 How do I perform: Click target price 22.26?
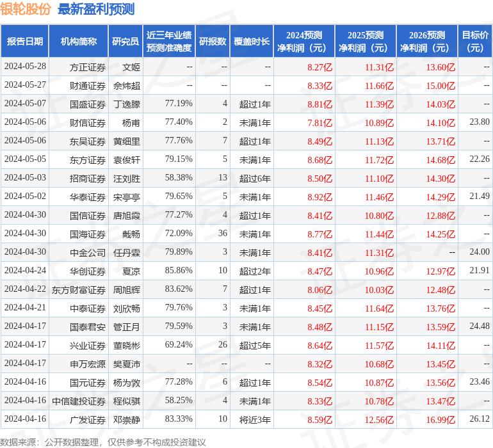[x=480, y=159]
